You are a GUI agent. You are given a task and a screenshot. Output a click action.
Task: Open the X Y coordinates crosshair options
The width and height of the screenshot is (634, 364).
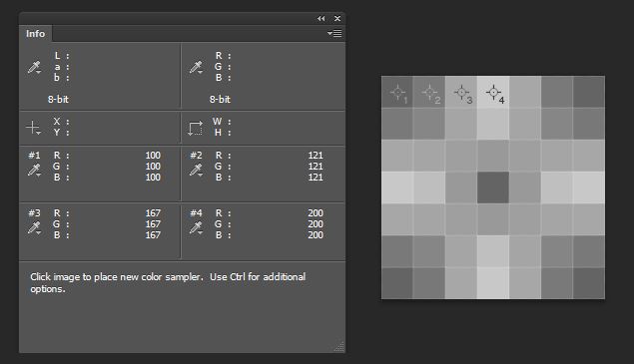[x=33, y=128]
